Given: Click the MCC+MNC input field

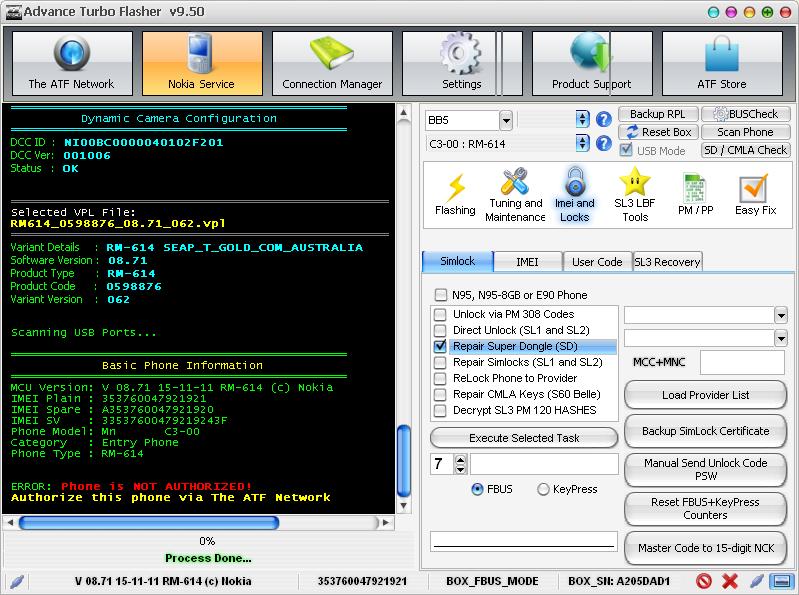Looking at the screenshot, I should pyautogui.click(x=742, y=363).
